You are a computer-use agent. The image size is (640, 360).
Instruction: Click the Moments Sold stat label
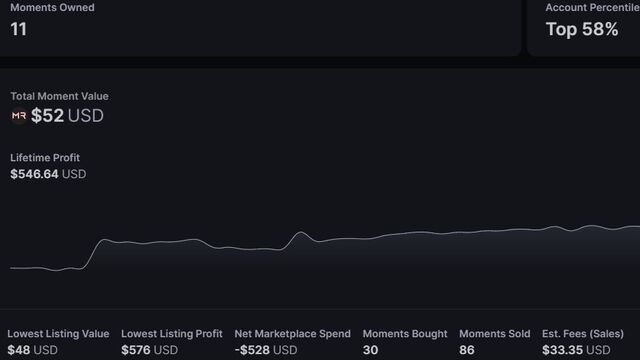coord(495,334)
